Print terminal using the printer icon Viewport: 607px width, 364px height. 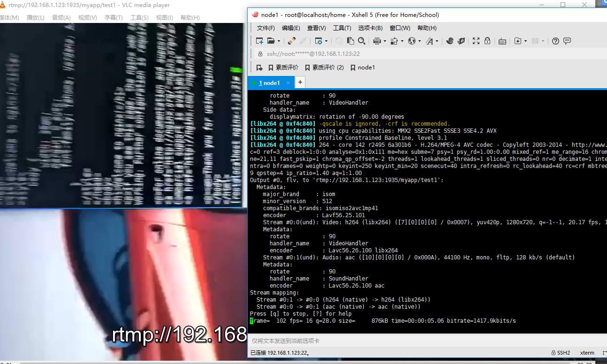[x=377, y=41]
